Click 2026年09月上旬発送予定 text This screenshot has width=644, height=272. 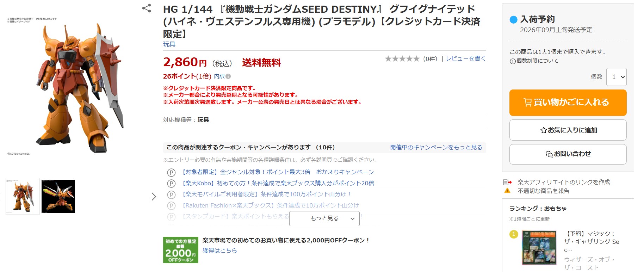click(x=556, y=30)
